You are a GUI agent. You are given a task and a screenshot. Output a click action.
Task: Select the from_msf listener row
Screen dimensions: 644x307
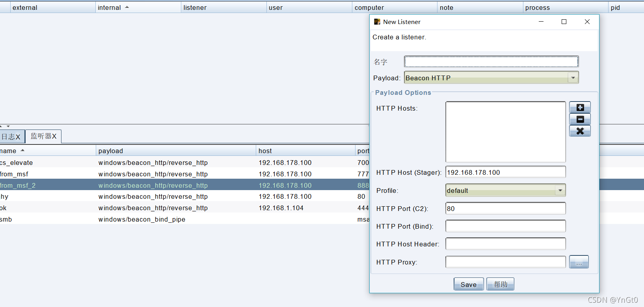tap(184, 174)
